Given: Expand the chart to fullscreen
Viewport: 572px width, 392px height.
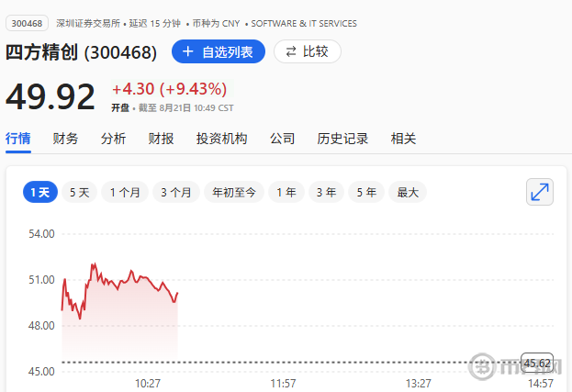Looking at the screenshot, I should click(540, 192).
